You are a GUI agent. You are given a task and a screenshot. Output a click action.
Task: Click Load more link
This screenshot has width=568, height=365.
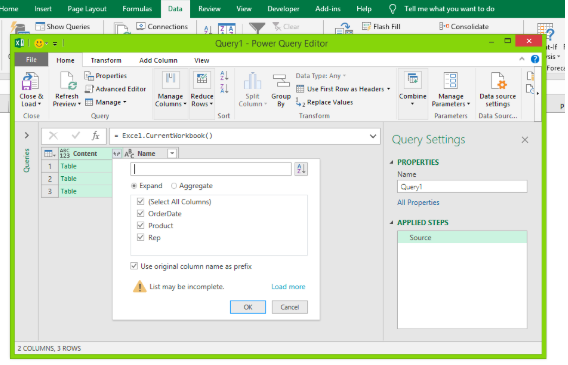pos(288,286)
